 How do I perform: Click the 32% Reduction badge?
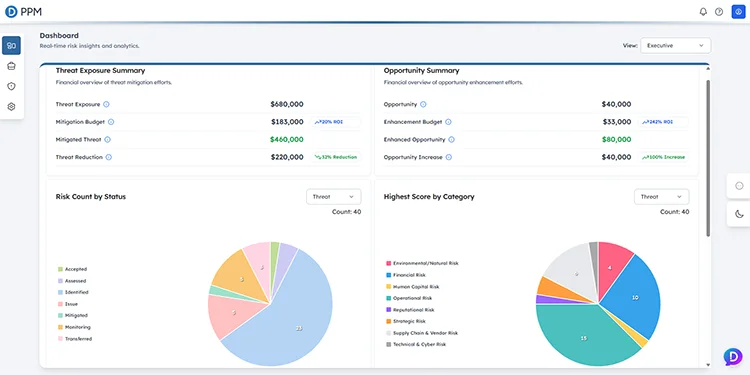(335, 157)
